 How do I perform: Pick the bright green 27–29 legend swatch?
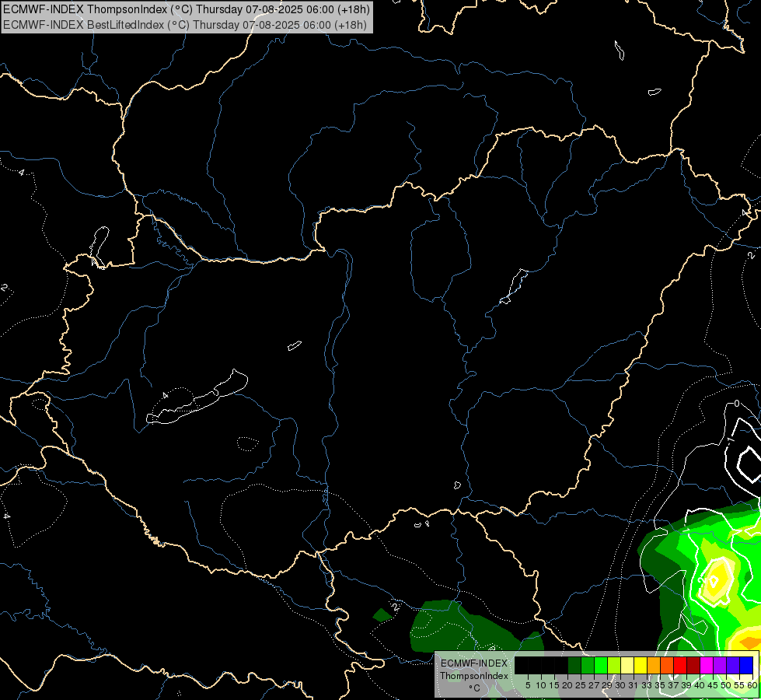(601, 665)
